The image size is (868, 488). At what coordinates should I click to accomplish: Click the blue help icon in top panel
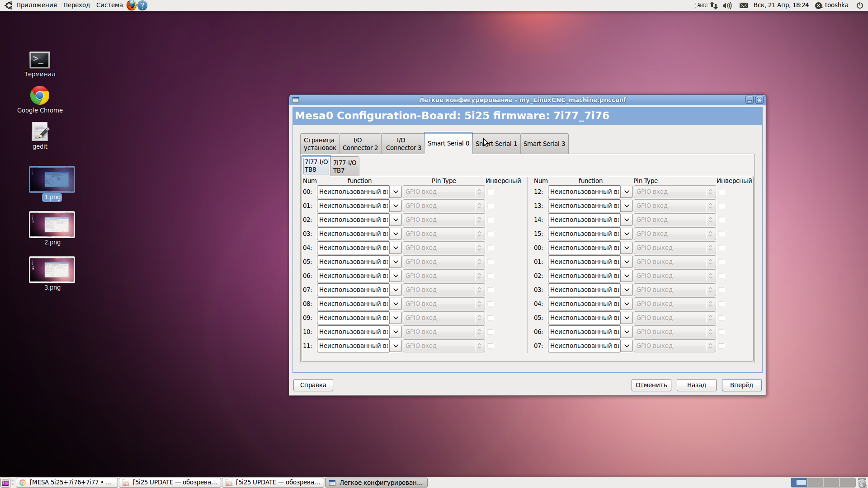coord(142,5)
